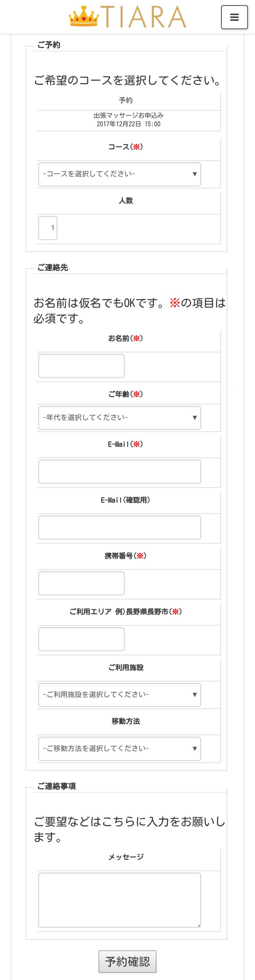Click the ご連絡先 section heading
Screen dimensions: 255x980
click(x=53, y=268)
